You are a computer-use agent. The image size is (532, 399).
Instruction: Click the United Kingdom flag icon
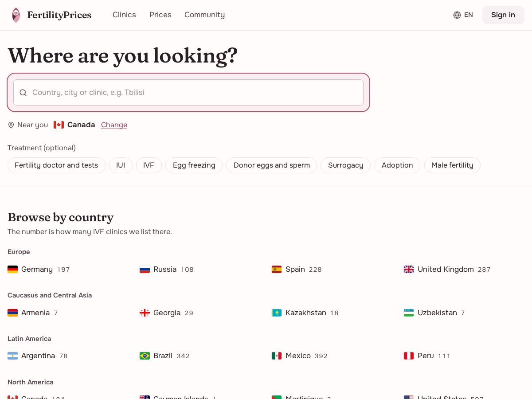pos(409,270)
